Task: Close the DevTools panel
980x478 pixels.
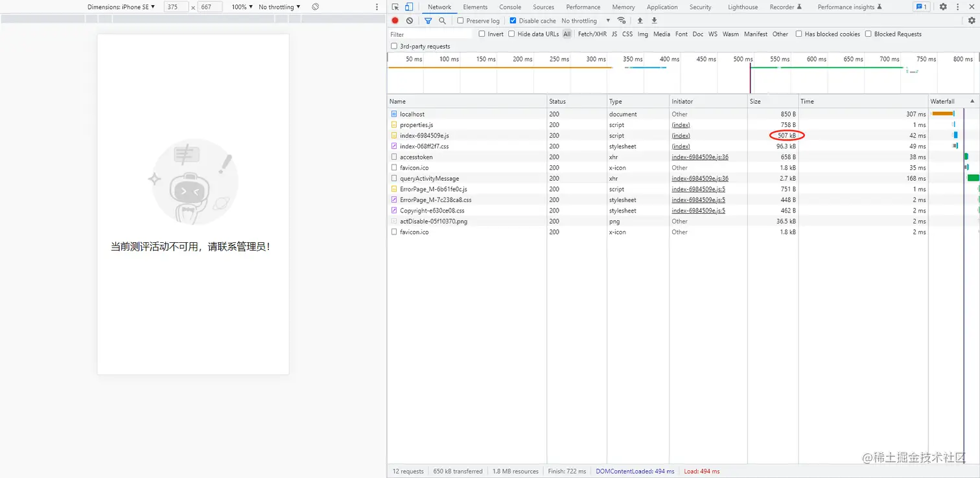Action: (x=972, y=7)
